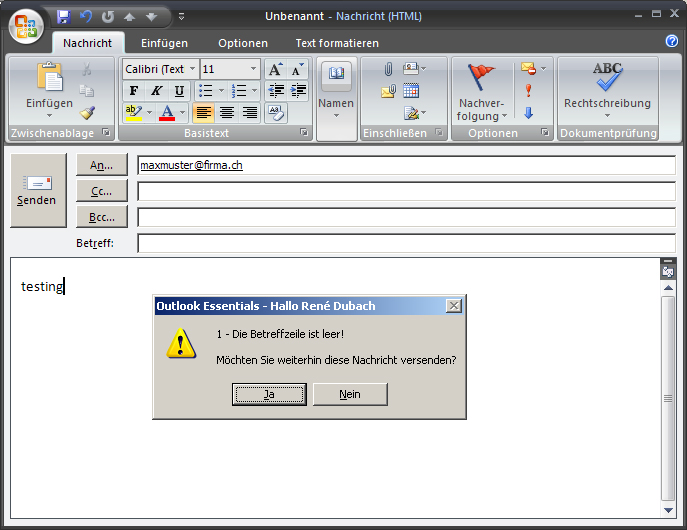Decrease paragraph indent
The width and height of the screenshot is (687, 530).
[x=276, y=91]
